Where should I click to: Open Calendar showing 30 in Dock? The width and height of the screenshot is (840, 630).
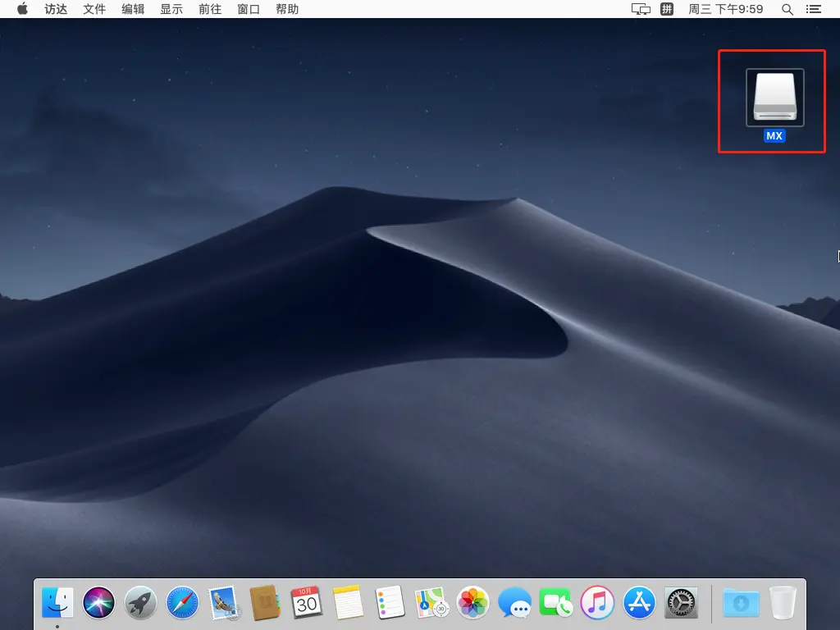pyautogui.click(x=307, y=602)
